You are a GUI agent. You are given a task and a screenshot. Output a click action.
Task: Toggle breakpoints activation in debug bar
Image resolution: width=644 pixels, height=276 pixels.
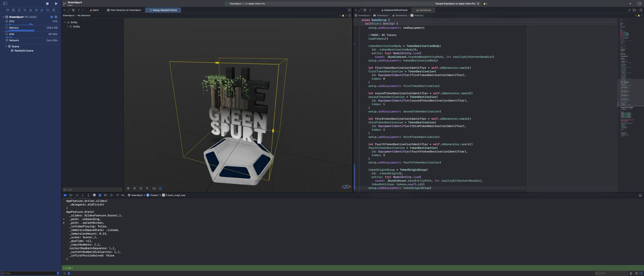coord(65,195)
